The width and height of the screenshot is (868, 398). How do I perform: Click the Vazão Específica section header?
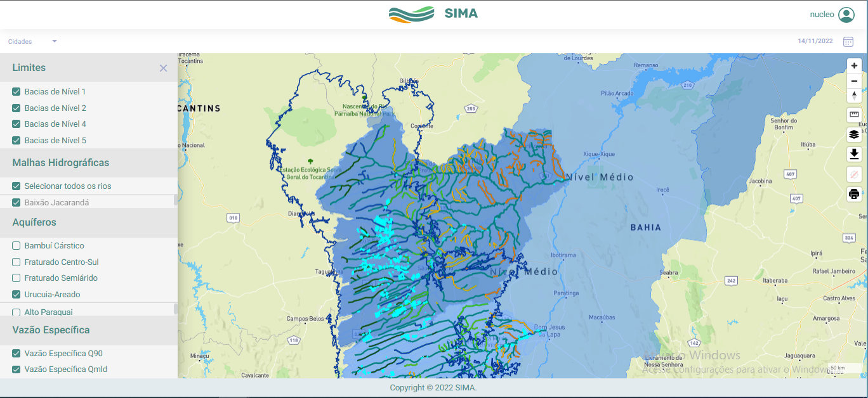(51, 330)
